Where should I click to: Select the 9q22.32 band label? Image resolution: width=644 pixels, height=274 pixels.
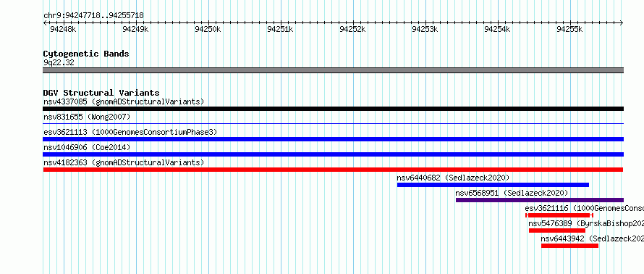pos(59,62)
